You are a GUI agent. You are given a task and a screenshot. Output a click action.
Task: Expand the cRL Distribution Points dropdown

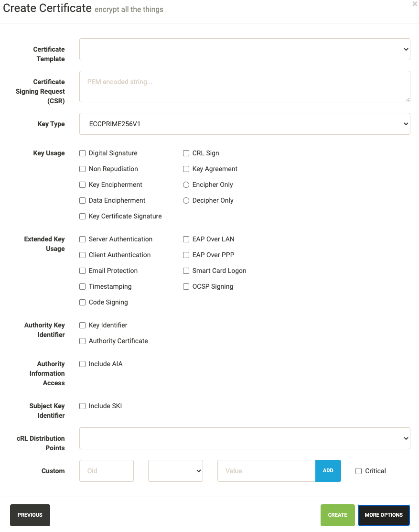(x=245, y=438)
